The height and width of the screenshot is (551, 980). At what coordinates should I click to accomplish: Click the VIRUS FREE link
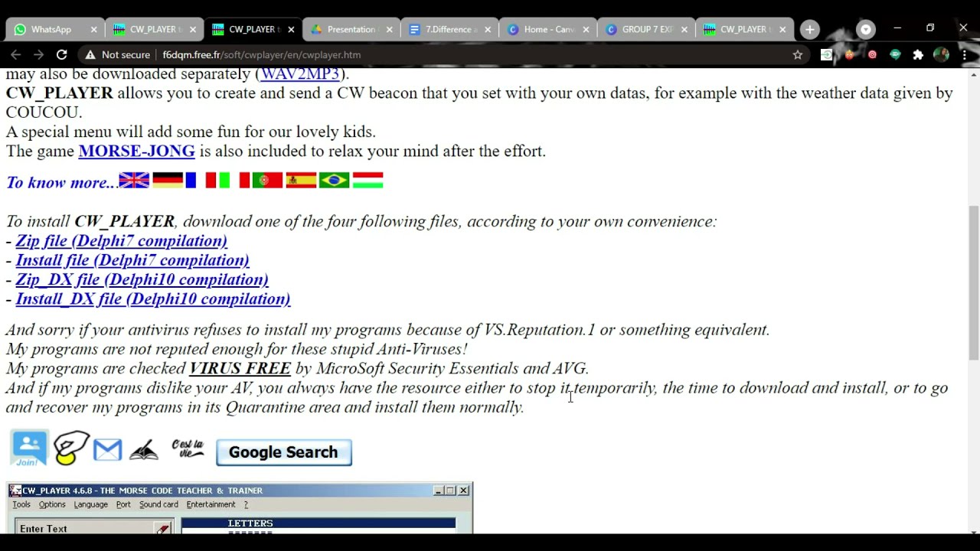(240, 368)
